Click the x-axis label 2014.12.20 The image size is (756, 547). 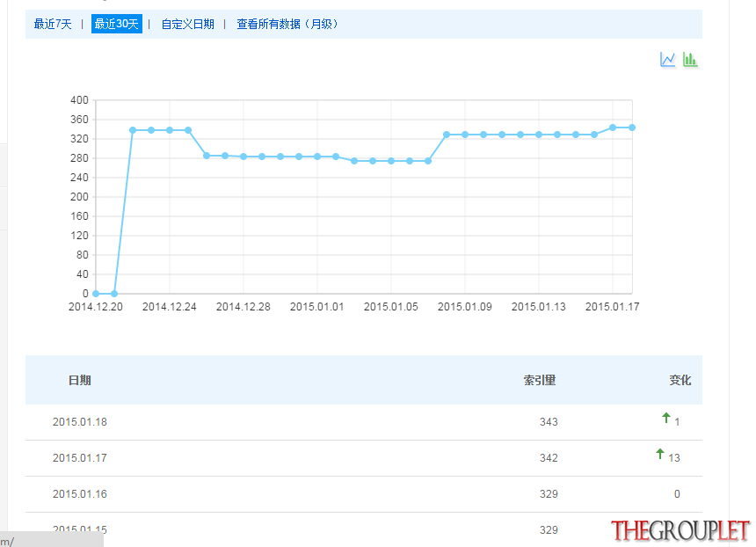[x=96, y=307]
